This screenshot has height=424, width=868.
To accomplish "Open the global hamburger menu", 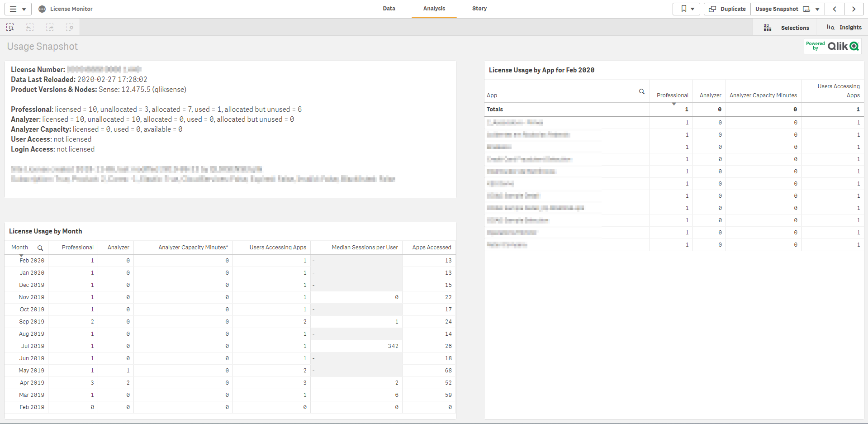I will click(13, 9).
